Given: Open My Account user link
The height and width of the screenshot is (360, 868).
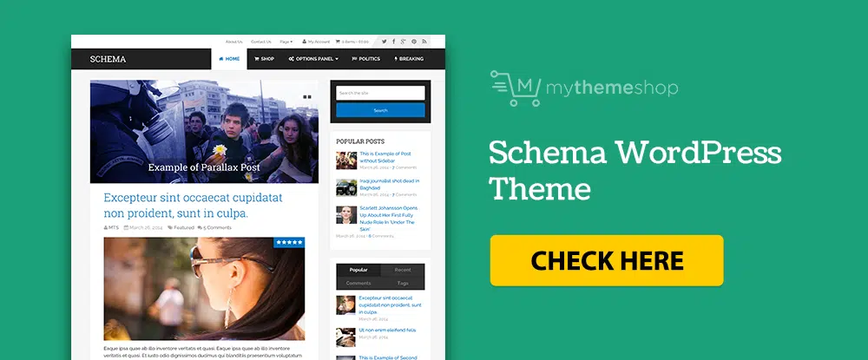Looking at the screenshot, I should point(316,42).
